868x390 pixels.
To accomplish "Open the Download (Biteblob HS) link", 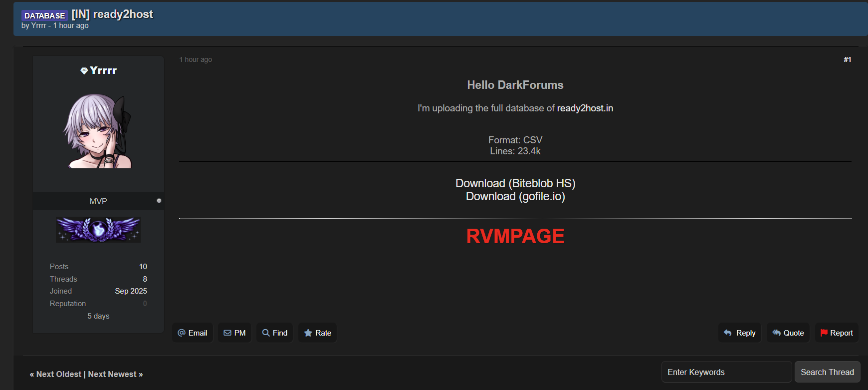I will [x=515, y=183].
